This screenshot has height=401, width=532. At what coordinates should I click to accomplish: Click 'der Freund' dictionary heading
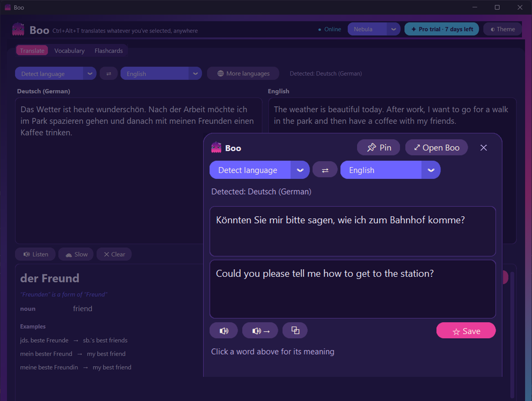(x=49, y=278)
